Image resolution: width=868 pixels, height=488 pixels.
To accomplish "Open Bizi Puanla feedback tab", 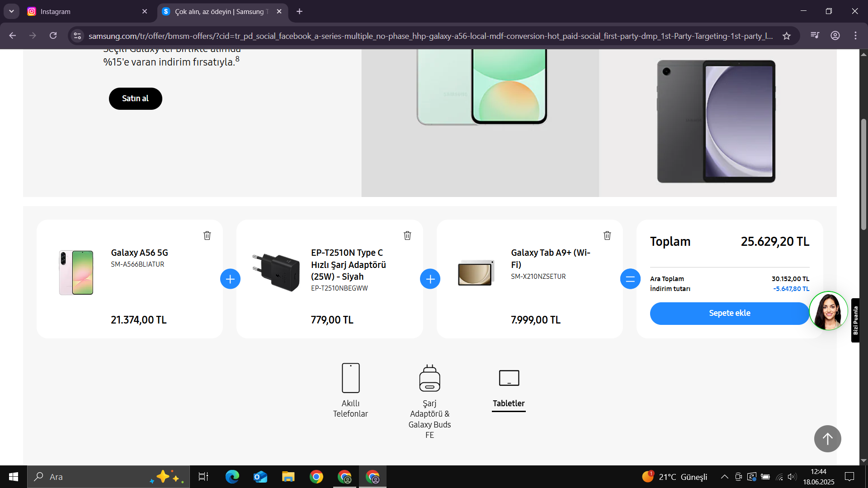I will (855, 320).
